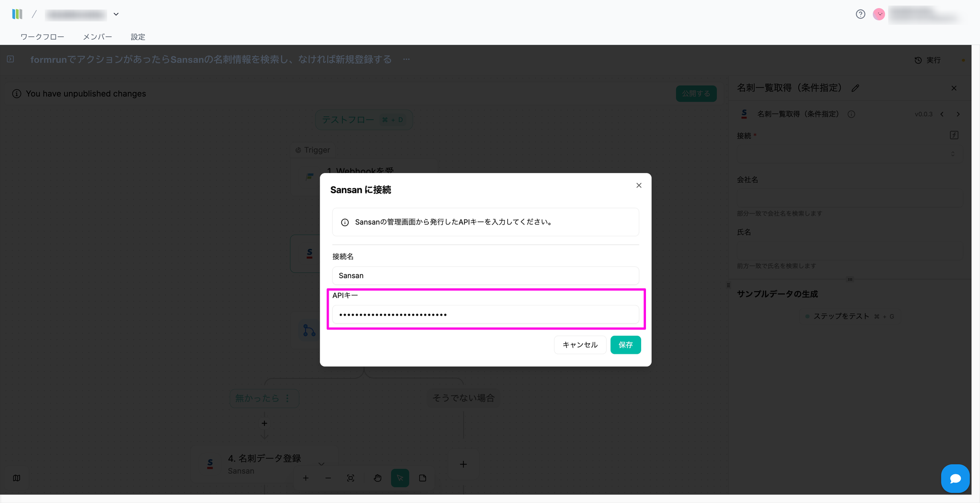Switch to the 設定 tab
The width and height of the screenshot is (980, 503).
pyautogui.click(x=138, y=37)
